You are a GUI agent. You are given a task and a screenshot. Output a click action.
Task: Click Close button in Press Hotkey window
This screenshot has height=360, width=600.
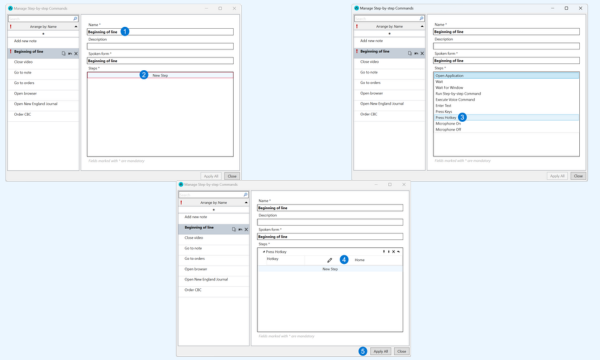401,351
